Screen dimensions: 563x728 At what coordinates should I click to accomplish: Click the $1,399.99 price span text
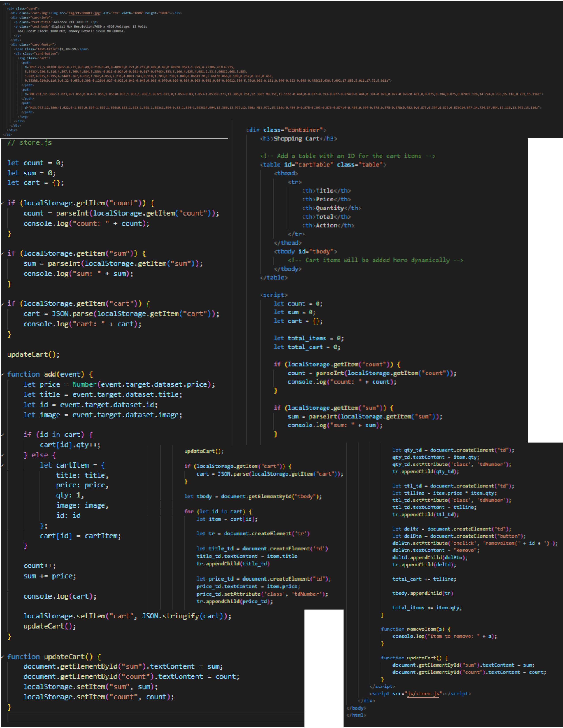coord(68,49)
